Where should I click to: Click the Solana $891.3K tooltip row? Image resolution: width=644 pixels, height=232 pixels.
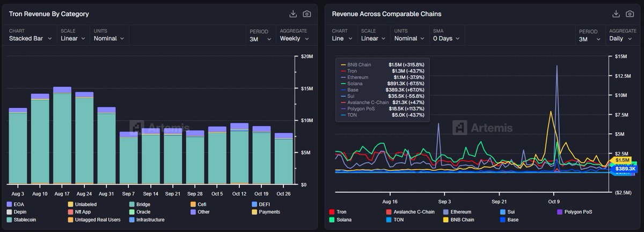[x=382, y=84]
